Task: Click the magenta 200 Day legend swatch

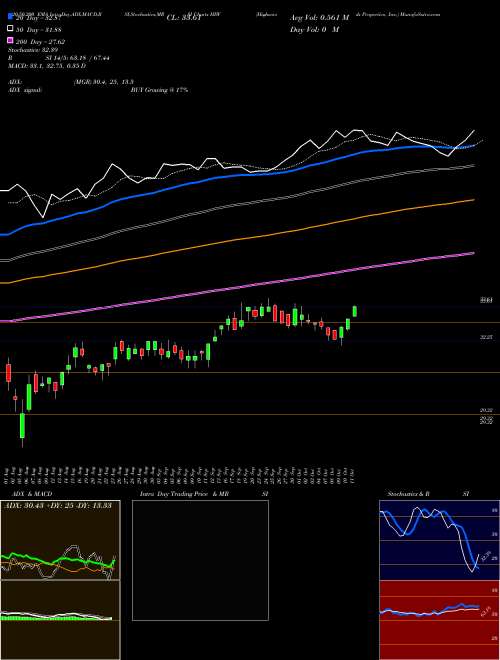Action: click(x=11, y=41)
